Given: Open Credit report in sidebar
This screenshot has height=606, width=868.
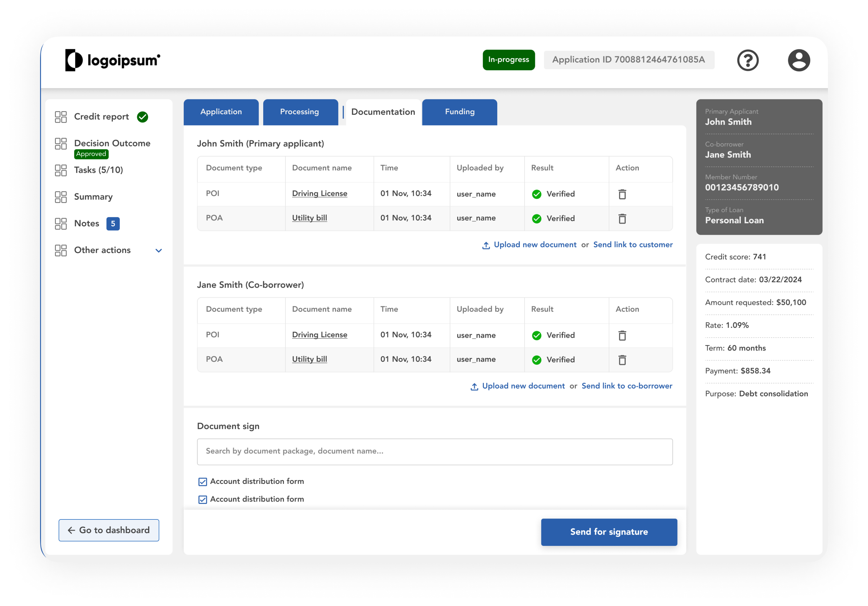Looking at the screenshot, I should 101,117.
